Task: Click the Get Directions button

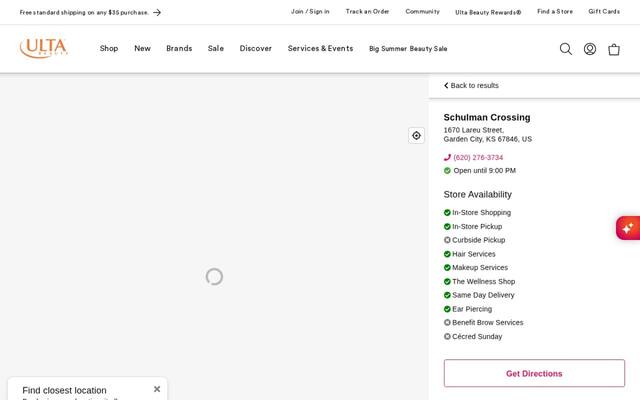Action: [x=534, y=373]
